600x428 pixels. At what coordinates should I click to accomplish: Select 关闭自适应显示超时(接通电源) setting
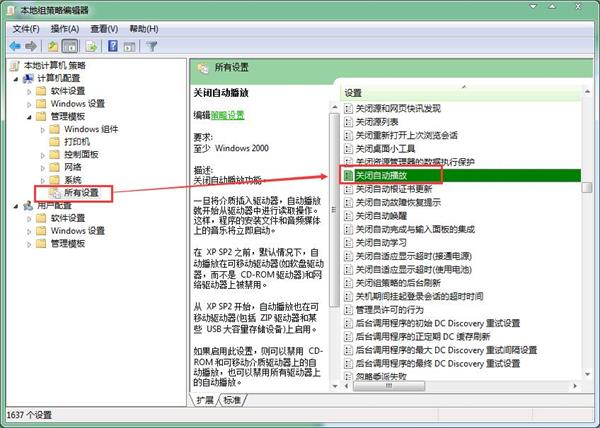click(413, 256)
